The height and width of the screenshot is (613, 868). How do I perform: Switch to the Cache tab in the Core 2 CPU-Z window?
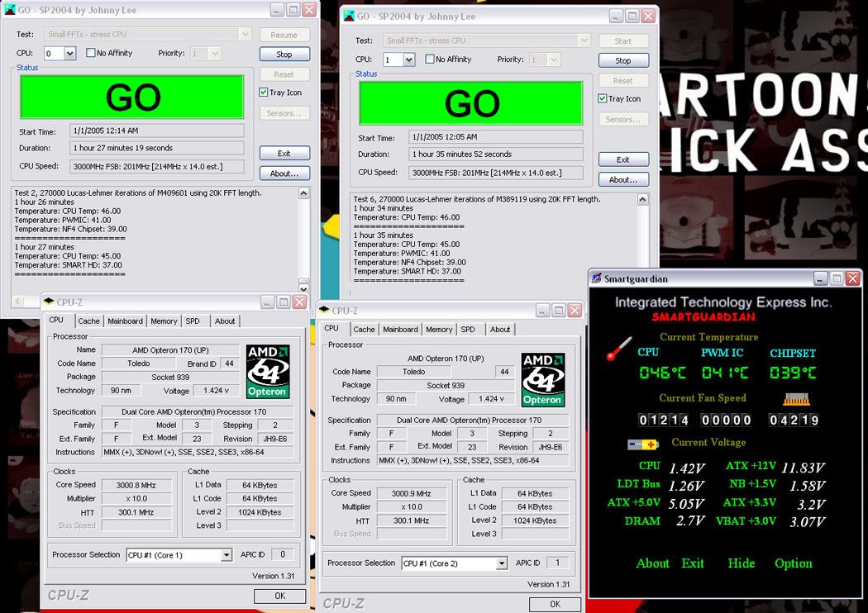364,329
